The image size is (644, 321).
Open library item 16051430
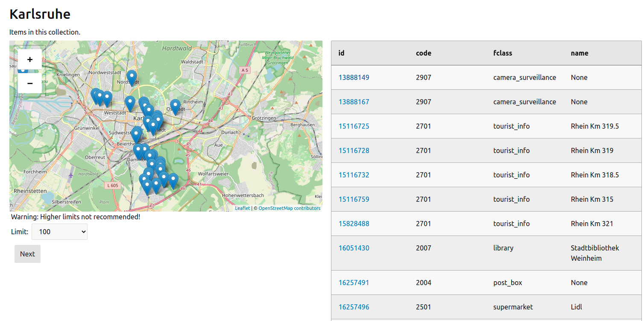point(354,248)
